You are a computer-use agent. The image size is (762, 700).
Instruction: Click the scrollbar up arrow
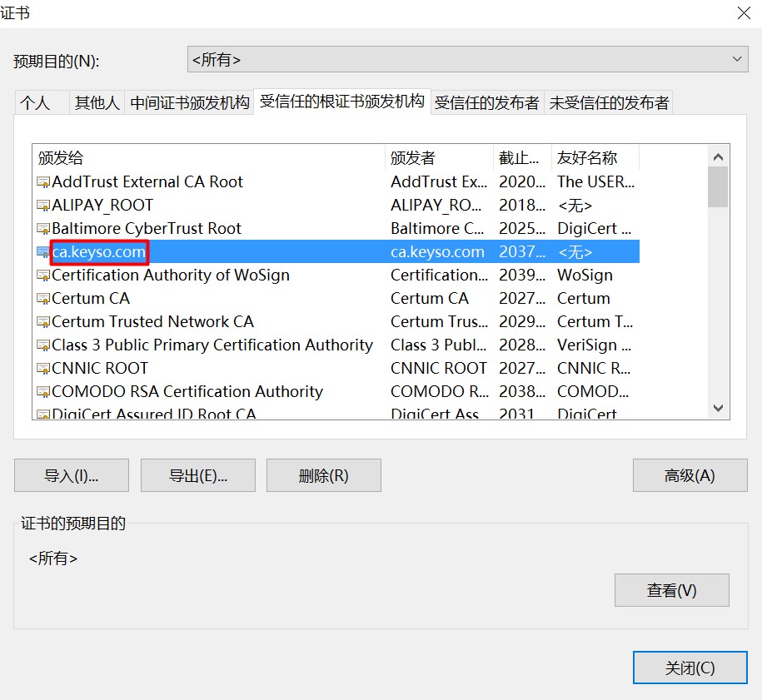717,156
